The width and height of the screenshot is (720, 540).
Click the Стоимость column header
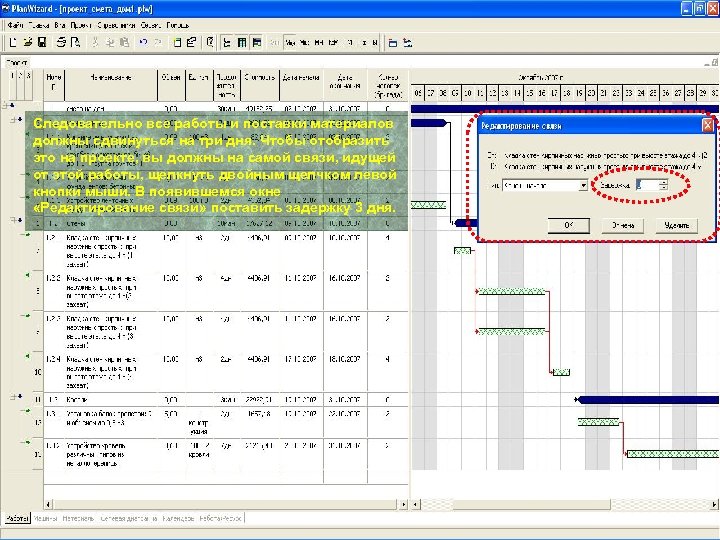coord(260,85)
